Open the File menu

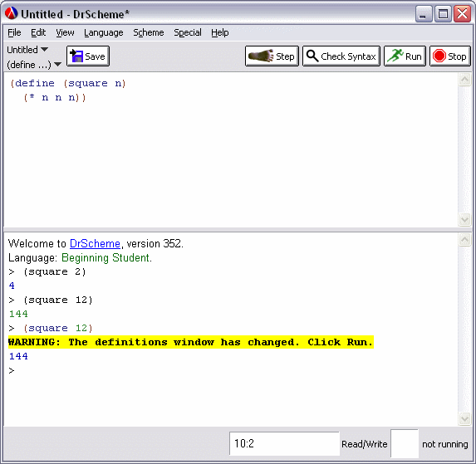14,32
